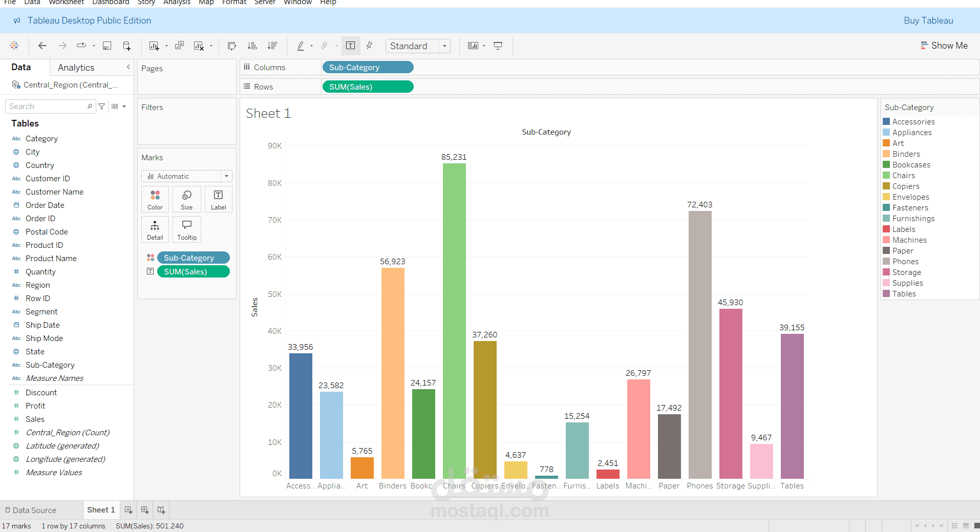Open the Dashboard menu

point(111,3)
